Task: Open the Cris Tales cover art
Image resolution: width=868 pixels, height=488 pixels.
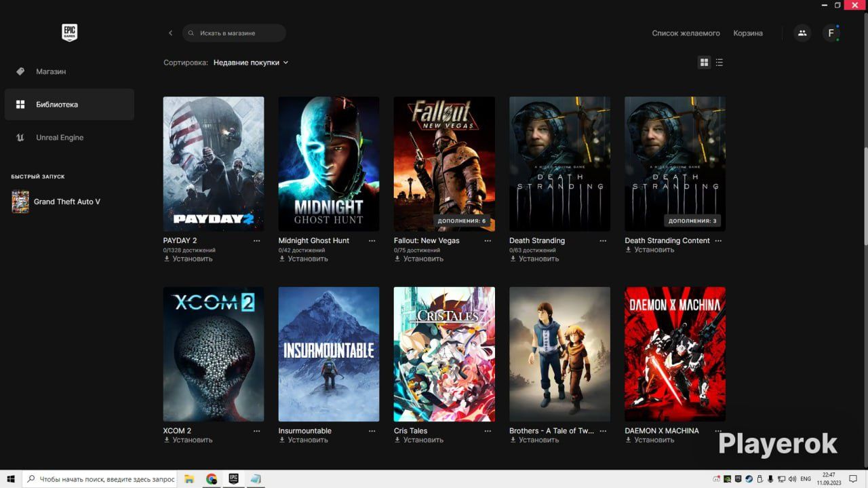Action: (444, 354)
